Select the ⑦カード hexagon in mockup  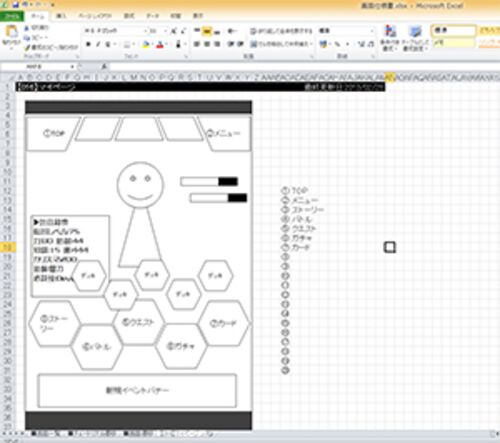(224, 323)
